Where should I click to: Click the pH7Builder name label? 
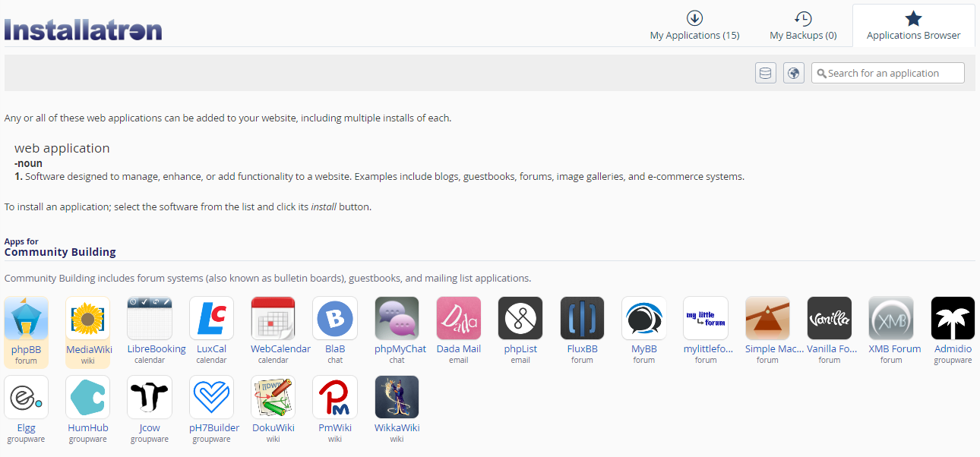coord(214,428)
